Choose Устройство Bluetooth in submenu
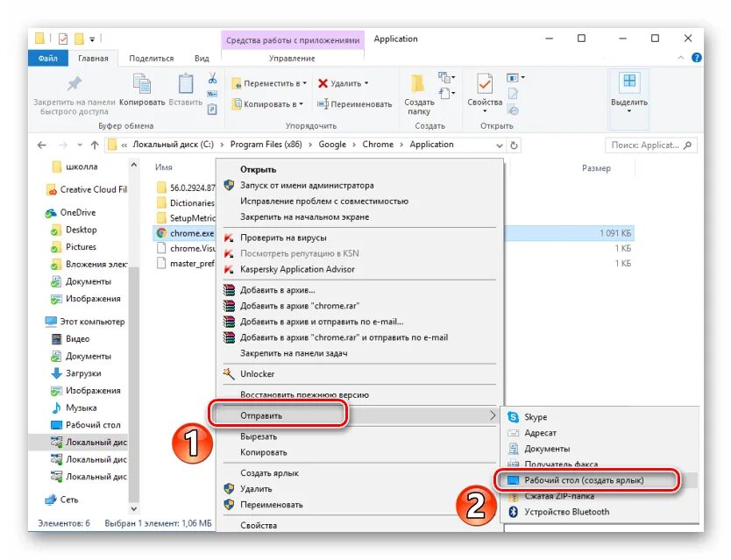 [x=566, y=512]
